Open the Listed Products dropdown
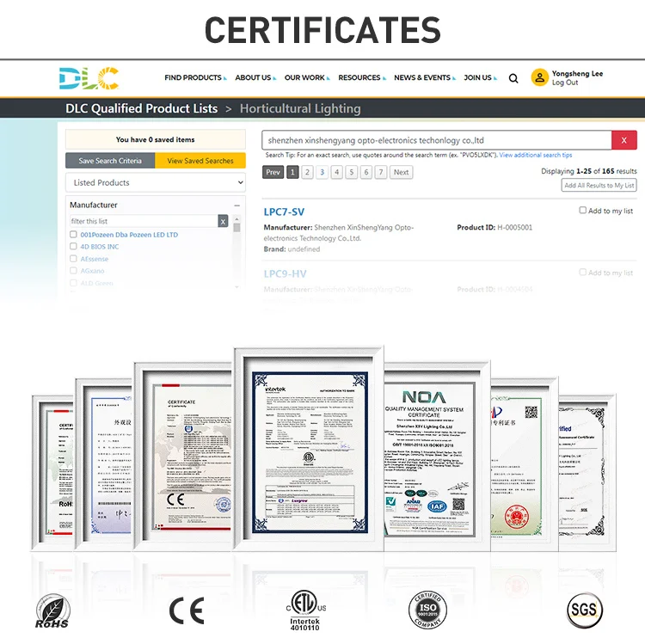 tap(156, 182)
